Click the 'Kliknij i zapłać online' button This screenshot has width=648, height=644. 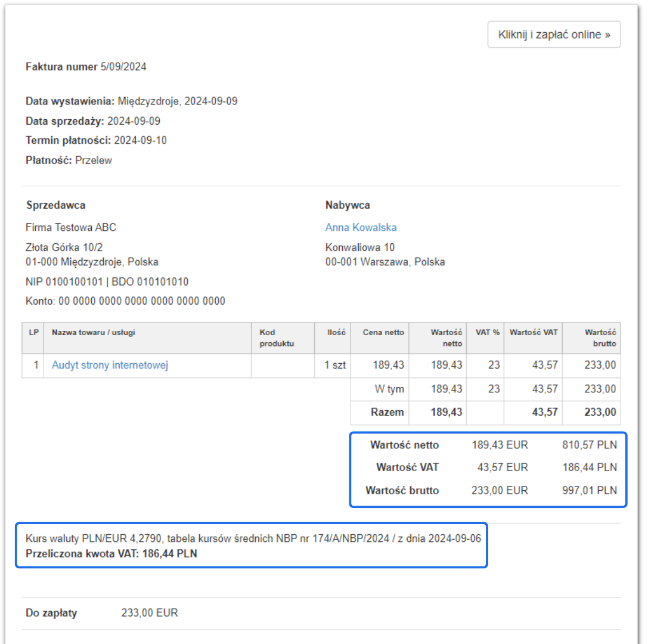coord(554,35)
